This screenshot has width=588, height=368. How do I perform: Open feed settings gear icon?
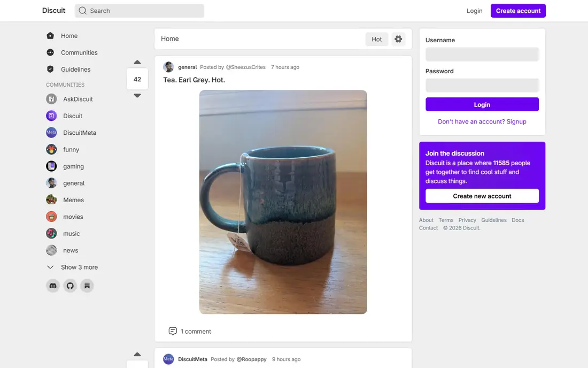398,39
